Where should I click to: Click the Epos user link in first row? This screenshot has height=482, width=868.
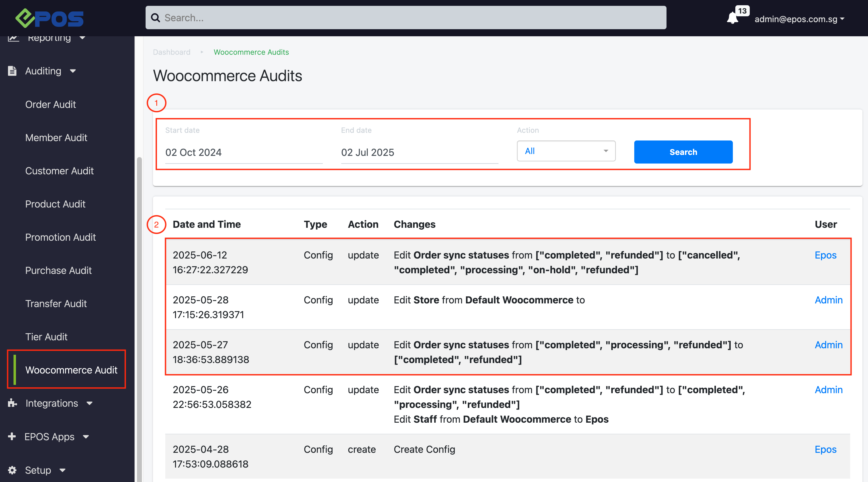[x=825, y=255]
